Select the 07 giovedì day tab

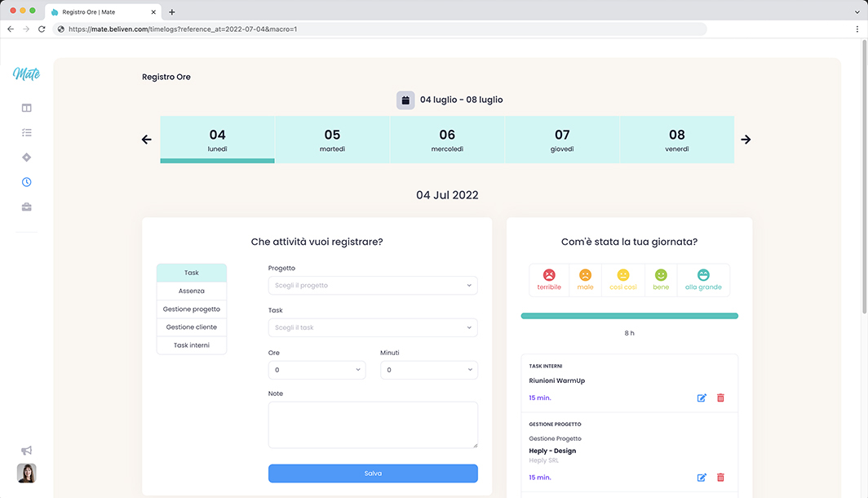coord(562,140)
